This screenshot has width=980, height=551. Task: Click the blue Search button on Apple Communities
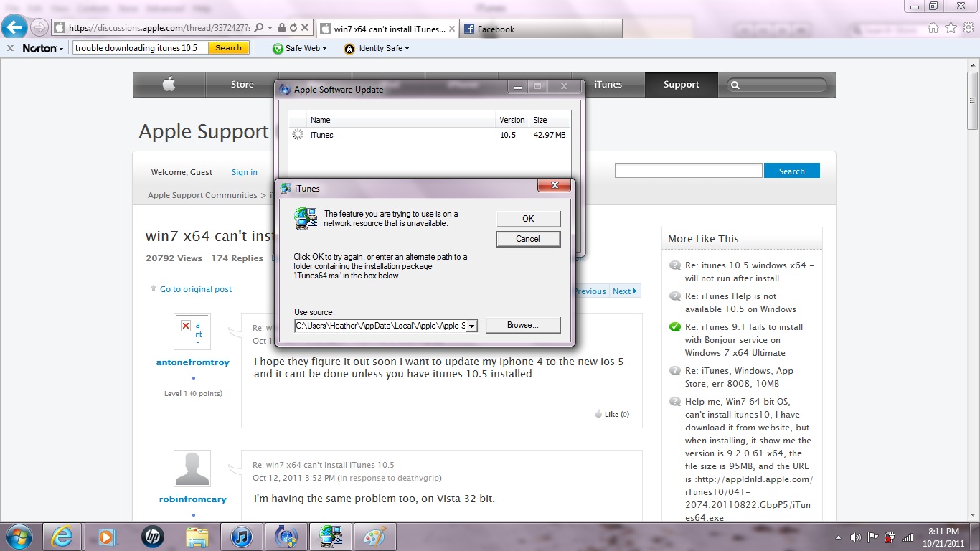pyautogui.click(x=792, y=171)
